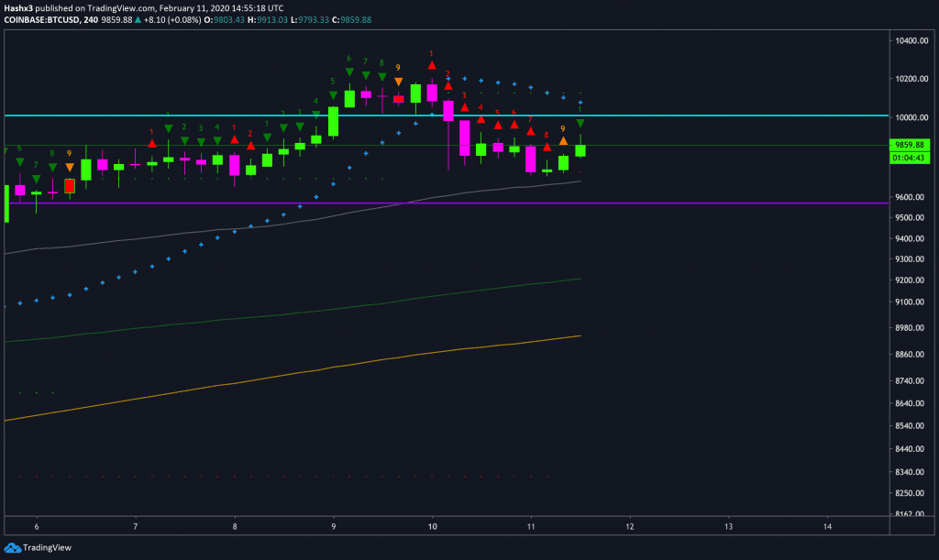Screen dimensions: 939x560
Task: Click the red 8 up-triangle setup marker
Action: 547,147
